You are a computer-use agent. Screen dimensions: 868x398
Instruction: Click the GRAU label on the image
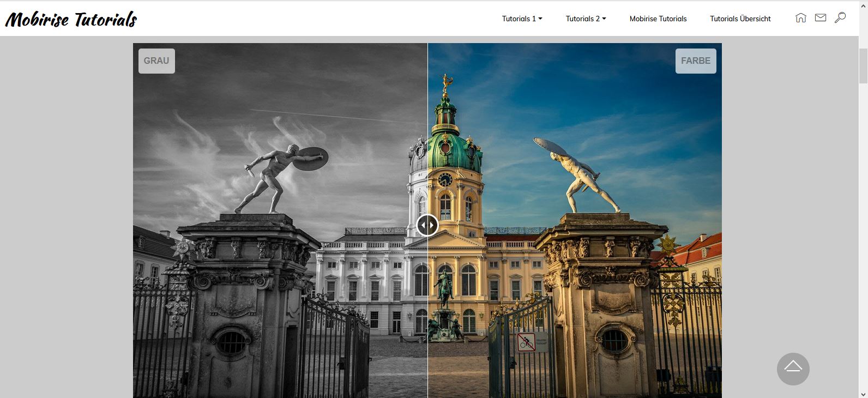click(x=156, y=61)
